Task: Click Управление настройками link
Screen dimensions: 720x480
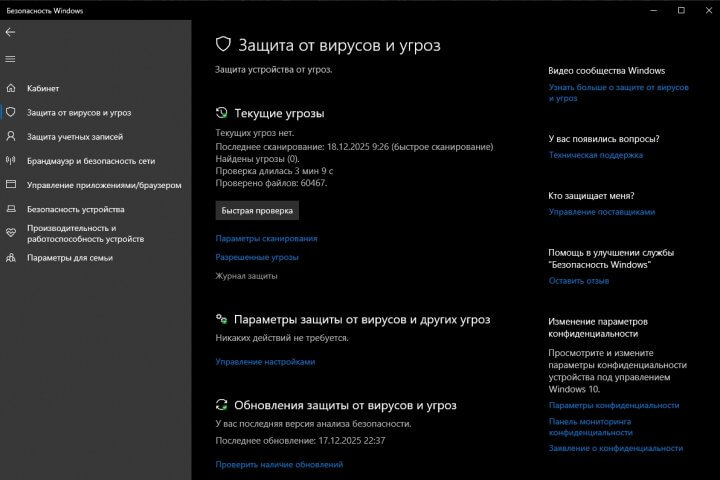Action: tap(265, 362)
